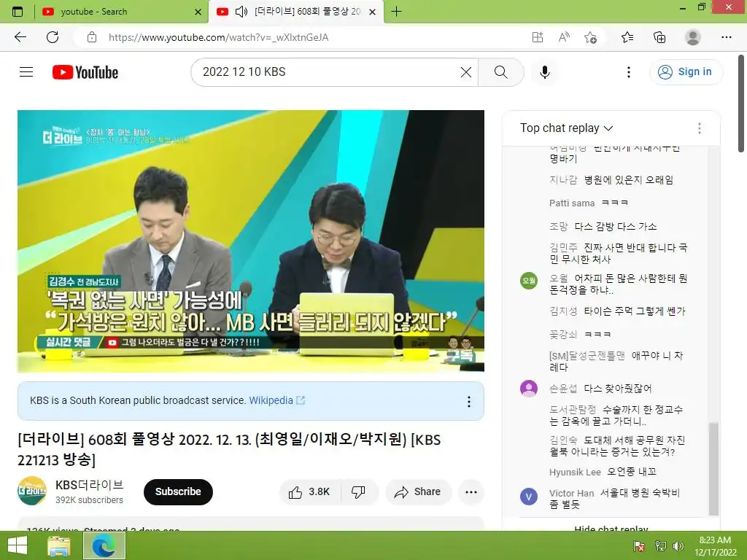Viewport: 747px width, 560px height.
Task: Open network status tray icon
Action: pyautogui.click(x=661, y=546)
